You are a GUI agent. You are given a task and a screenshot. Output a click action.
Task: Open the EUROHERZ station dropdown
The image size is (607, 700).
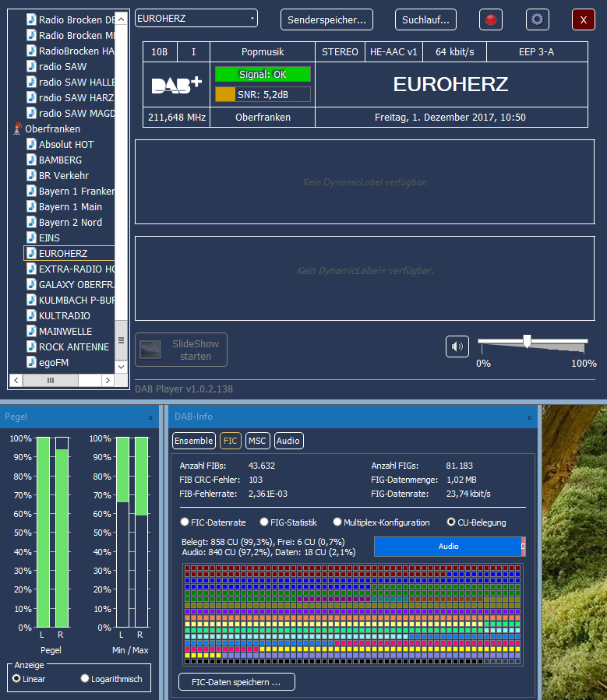point(196,19)
